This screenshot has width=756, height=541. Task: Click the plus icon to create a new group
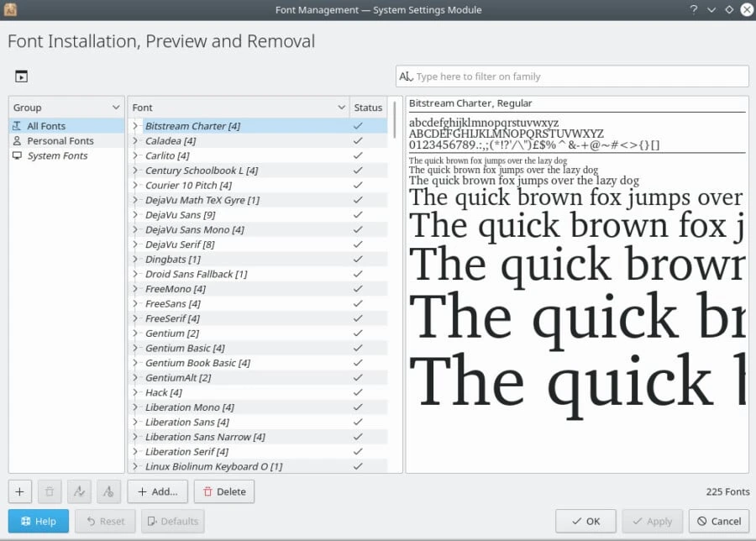(x=20, y=491)
